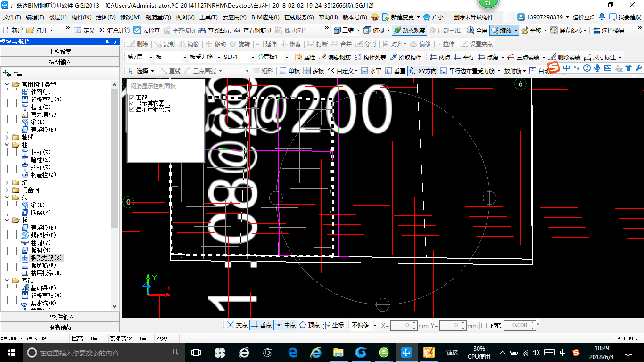This screenshot has height=362, width=644.
Task: Open the 文件(F) menu
Action: coord(12,17)
